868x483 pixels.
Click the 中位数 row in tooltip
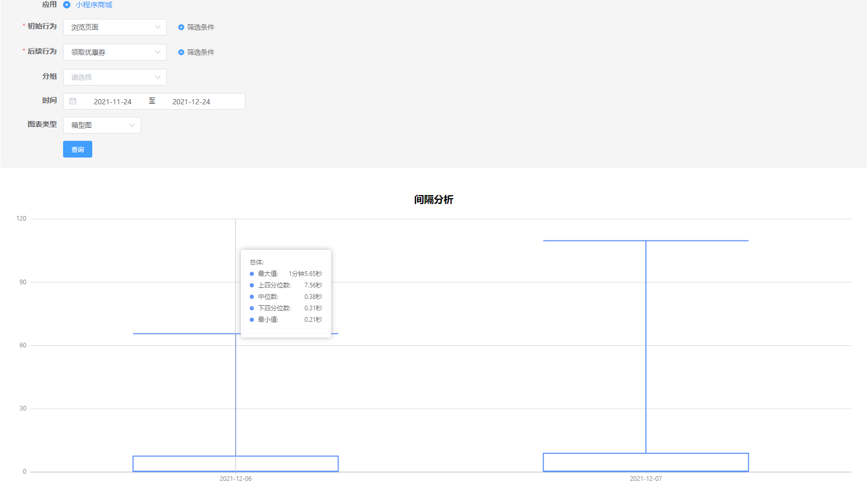pos(286,297)
